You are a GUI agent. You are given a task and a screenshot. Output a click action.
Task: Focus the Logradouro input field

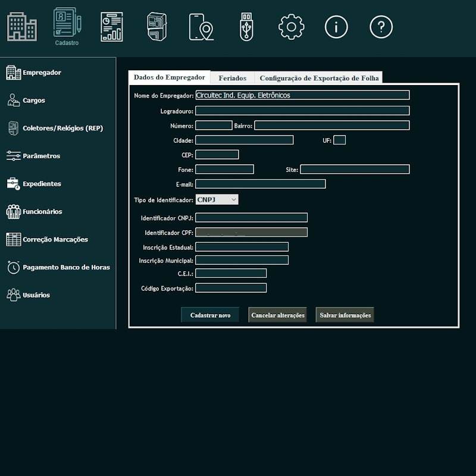[302, 111]
